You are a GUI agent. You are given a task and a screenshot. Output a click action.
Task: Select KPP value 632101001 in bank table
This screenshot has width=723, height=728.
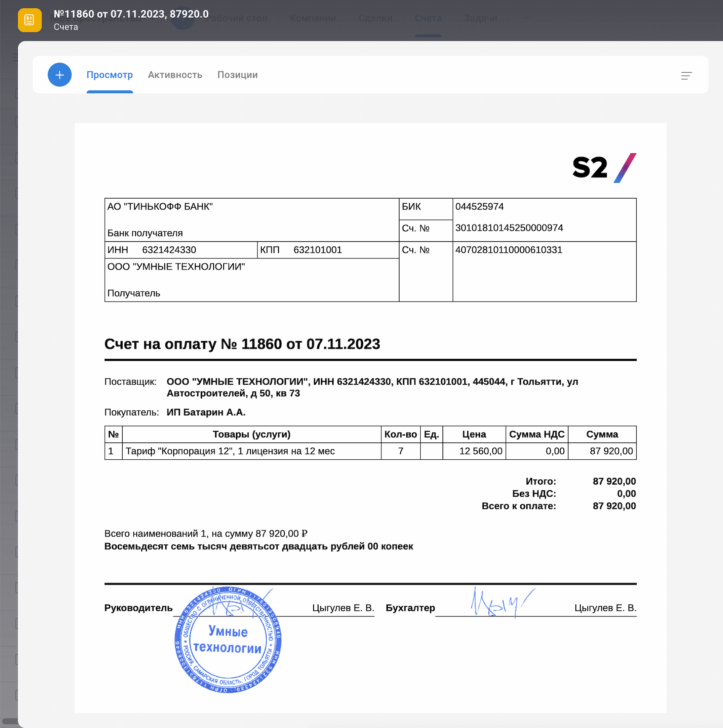pos(317,250)
